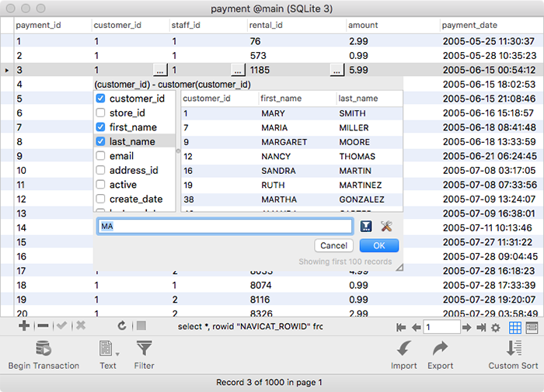This screenshot has width=544, height=392.
Task: Open rental_id lookup ellipsis button
Action: tap(337, 71)
